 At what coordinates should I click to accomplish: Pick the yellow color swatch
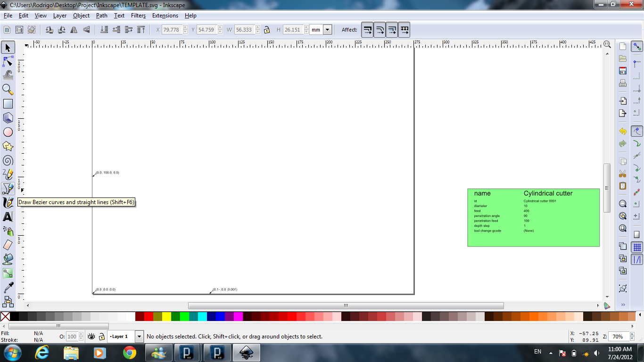pyautogui.click(x=166, y=316)
